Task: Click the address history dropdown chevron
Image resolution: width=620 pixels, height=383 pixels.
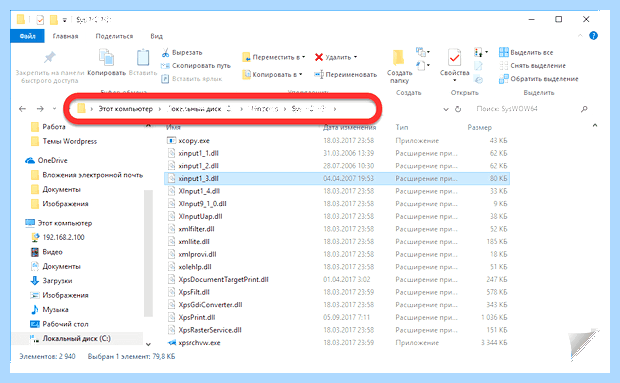Action: click(x=446, y=109)
